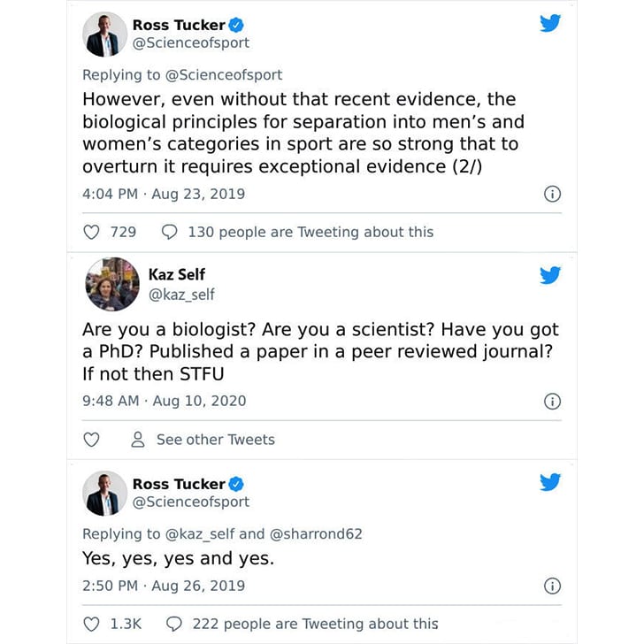
Task: Click person icon beside See other Tweets
Action: (x=138, y=440)
